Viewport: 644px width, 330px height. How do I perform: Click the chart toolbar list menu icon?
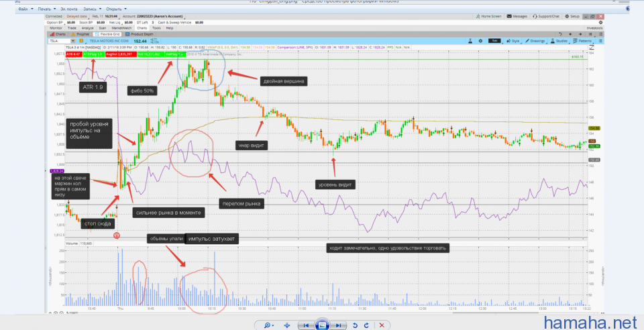[x=600, y=41]
